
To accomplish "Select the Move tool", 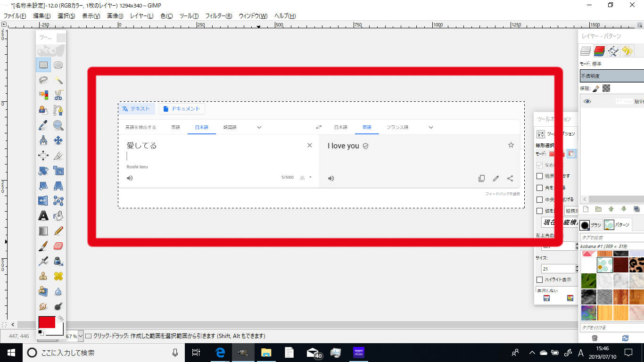I will [x=58, y=140].
